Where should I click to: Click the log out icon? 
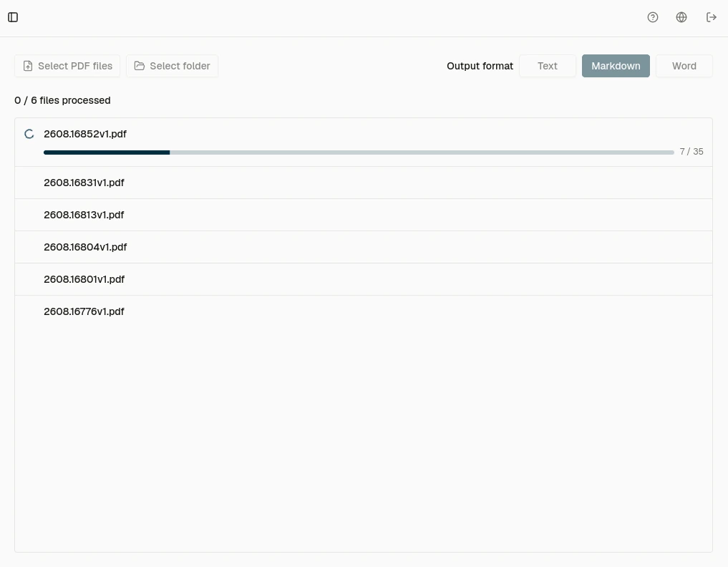click(x=712, y=17)
